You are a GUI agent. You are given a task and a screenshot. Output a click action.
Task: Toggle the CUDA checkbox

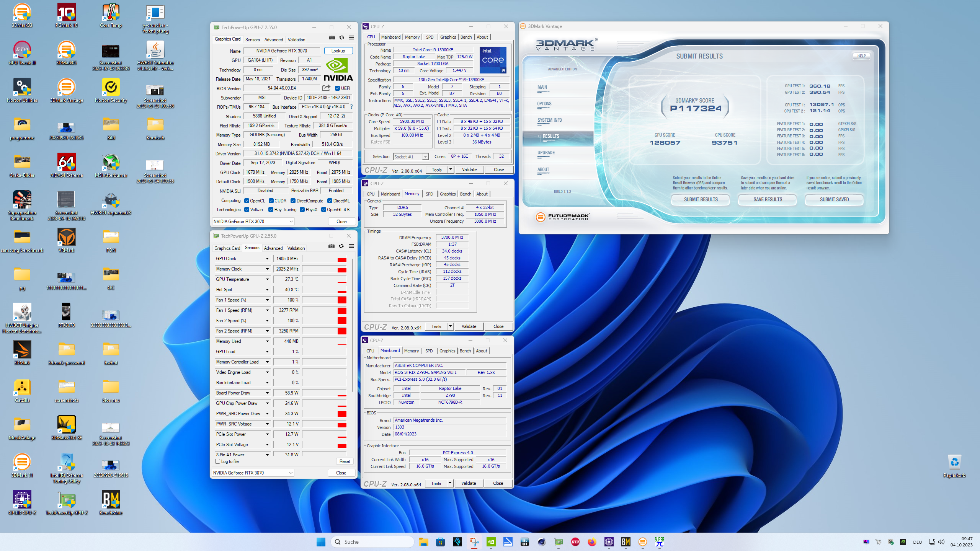click(x=271, y=201)
